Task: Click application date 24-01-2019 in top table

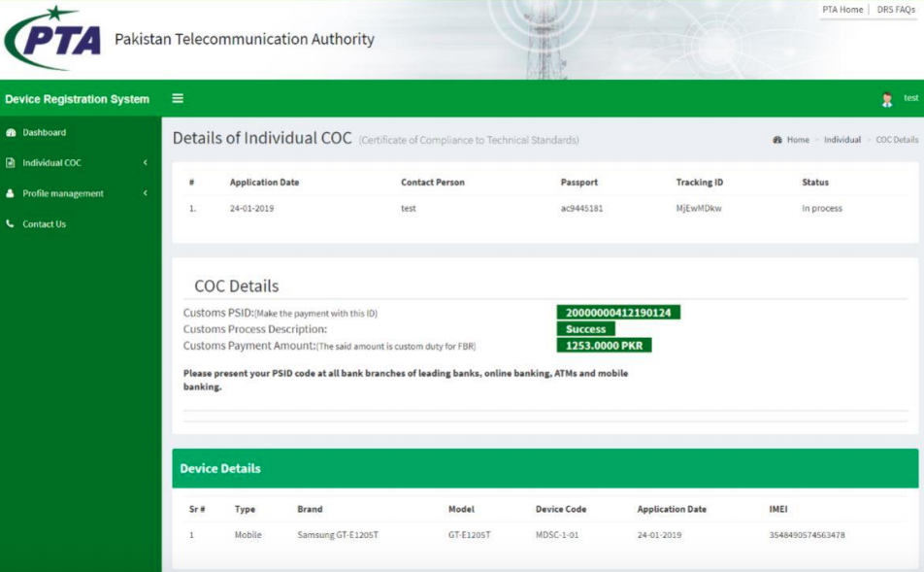Action: [x=251, y=208]
